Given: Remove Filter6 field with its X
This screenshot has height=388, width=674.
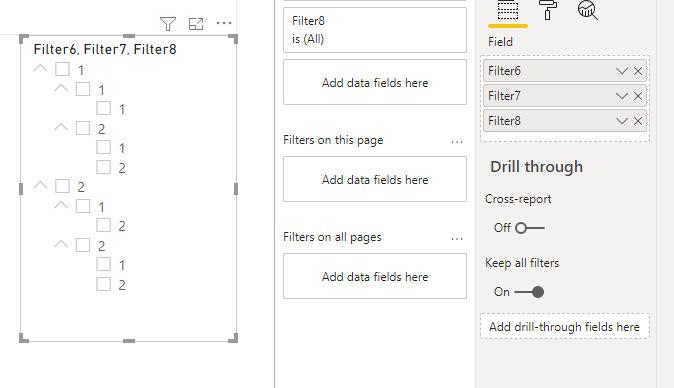Looking at the screenshot, I should point(638,71).
